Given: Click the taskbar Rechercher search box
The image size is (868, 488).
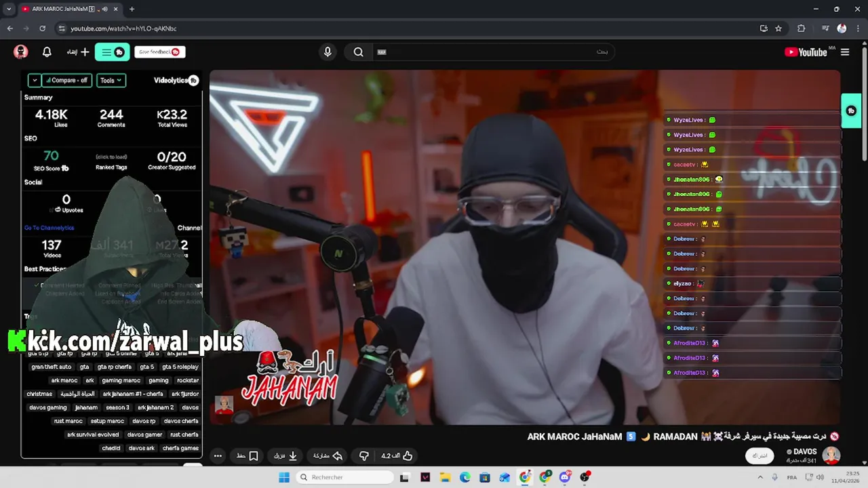Looking at the screenshot, I should point(344,477).
